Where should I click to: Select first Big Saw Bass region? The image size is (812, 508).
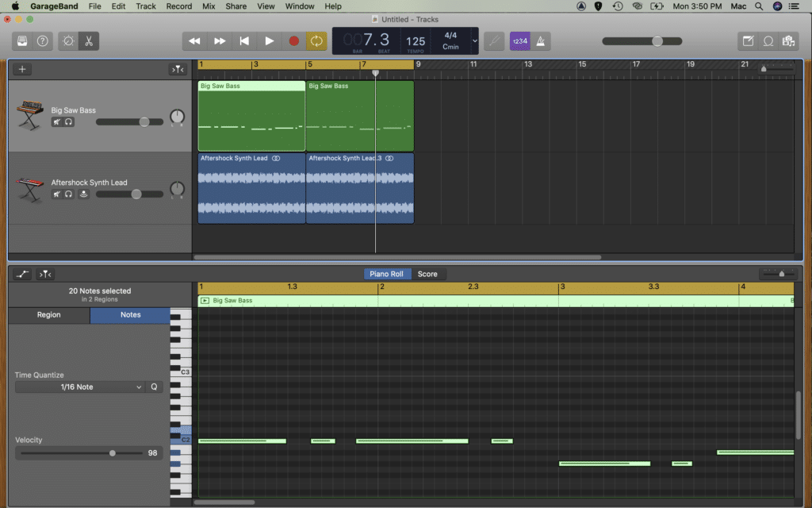pos(251,116)
